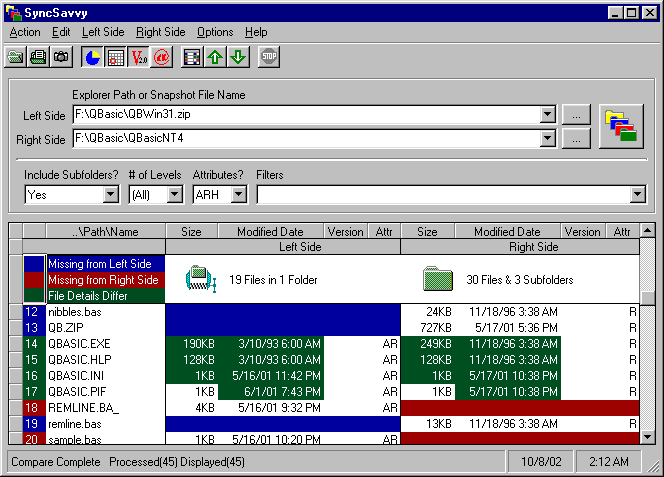Click the 2:12 AM time in status bar
The width and height of the screenshot is (664, 477).
(x=609, y=462)
